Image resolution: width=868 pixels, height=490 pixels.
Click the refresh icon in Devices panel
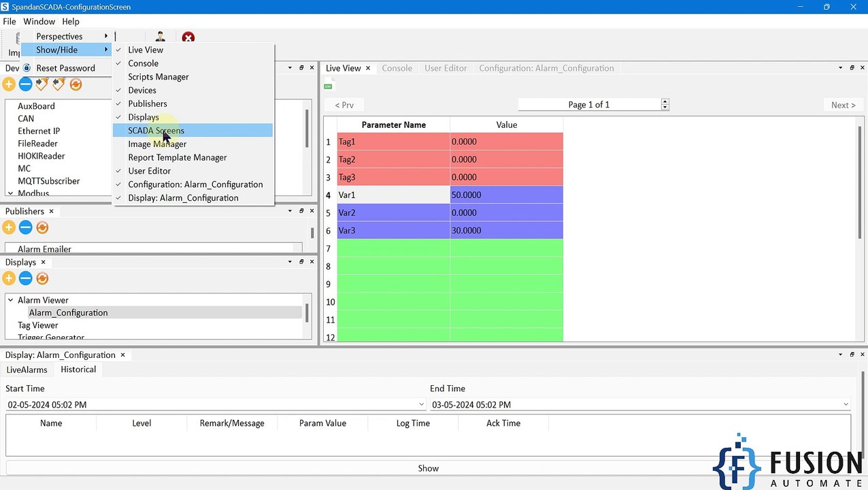click(x=76, y=84)
